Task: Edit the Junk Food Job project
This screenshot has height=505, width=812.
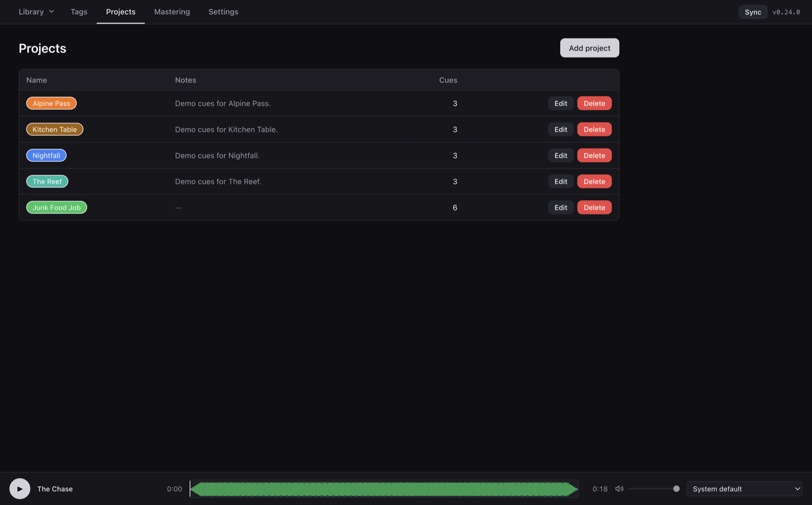Action: 561,207
